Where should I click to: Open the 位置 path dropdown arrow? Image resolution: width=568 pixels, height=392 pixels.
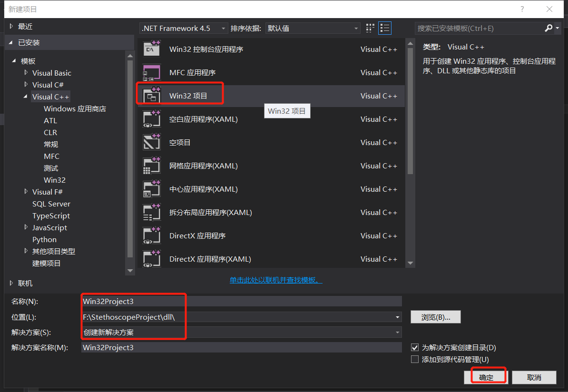(x=397, y=317)
